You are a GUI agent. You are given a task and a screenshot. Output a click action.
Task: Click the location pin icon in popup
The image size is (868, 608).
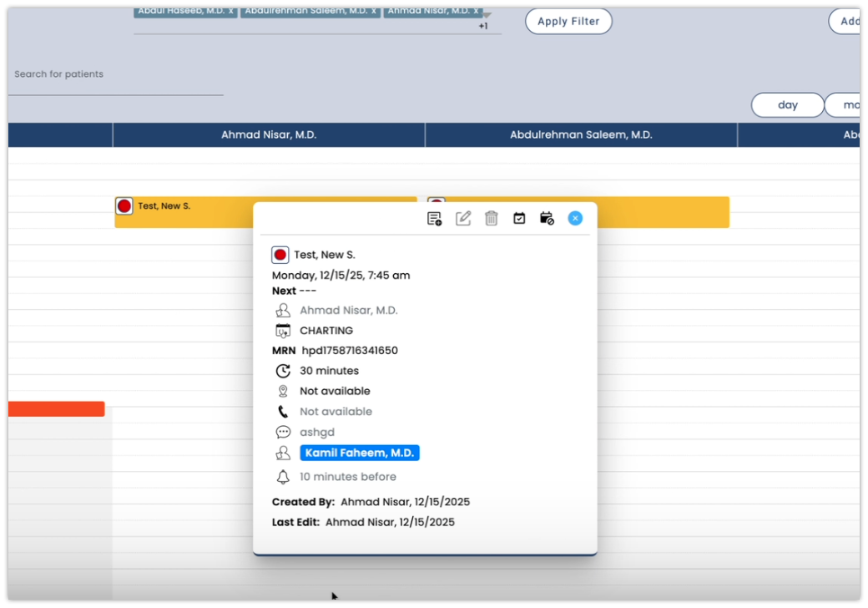[283, 391]
